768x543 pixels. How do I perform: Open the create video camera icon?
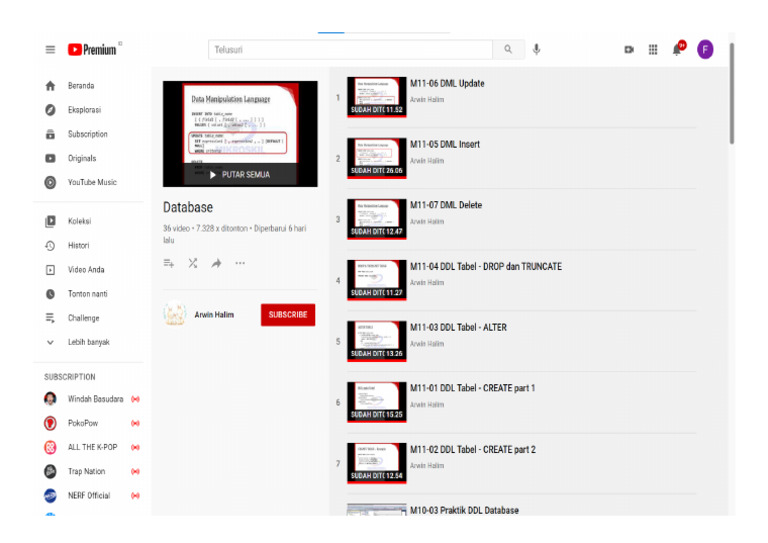click(629, 49)
